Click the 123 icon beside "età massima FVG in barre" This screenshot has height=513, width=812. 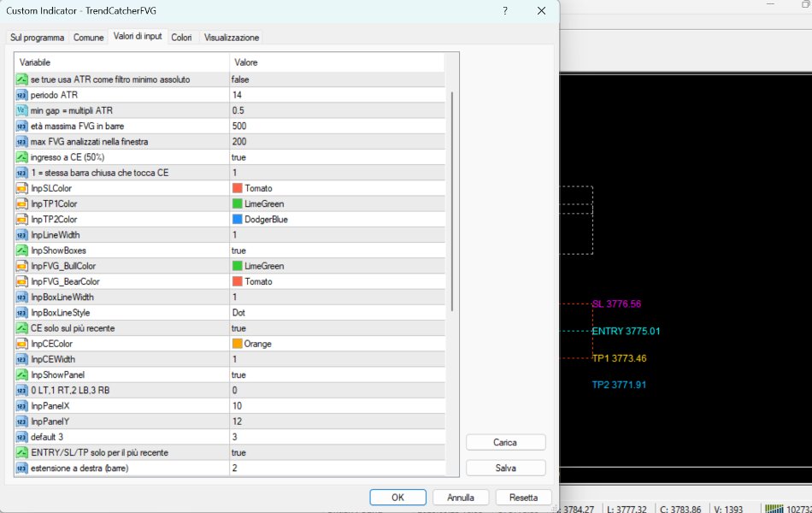(21, 127)
